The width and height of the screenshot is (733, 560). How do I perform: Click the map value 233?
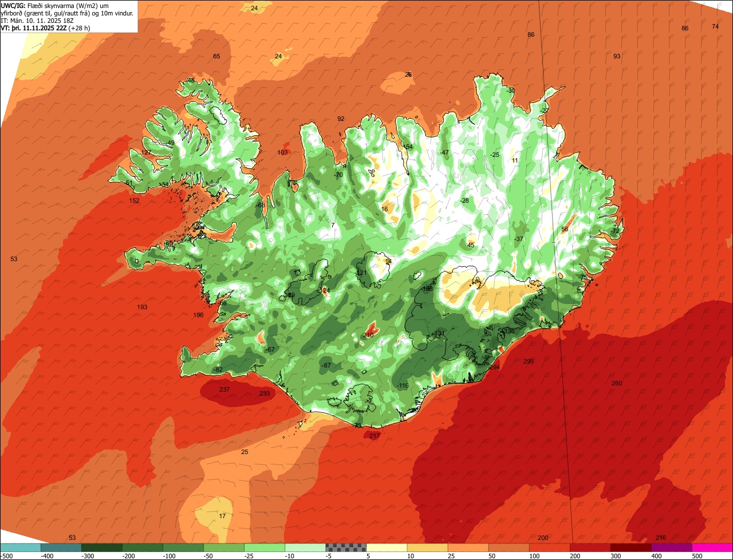[265, 393]
